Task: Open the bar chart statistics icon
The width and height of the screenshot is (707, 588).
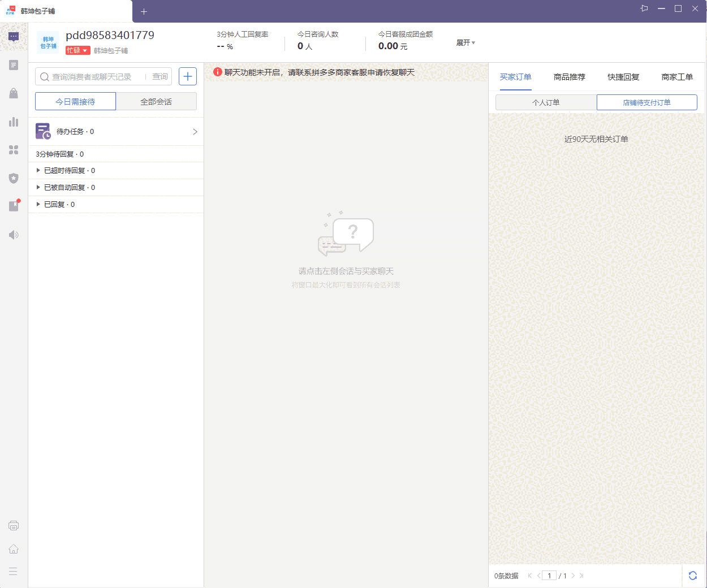Action: (x=14, y=122)
